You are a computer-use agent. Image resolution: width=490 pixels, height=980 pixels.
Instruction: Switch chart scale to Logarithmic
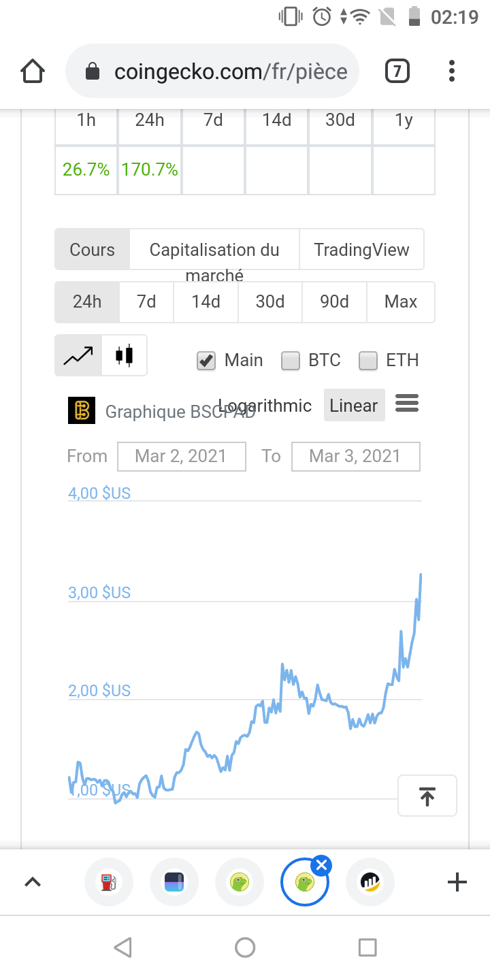pyautogui.click(x=265, y=406)
